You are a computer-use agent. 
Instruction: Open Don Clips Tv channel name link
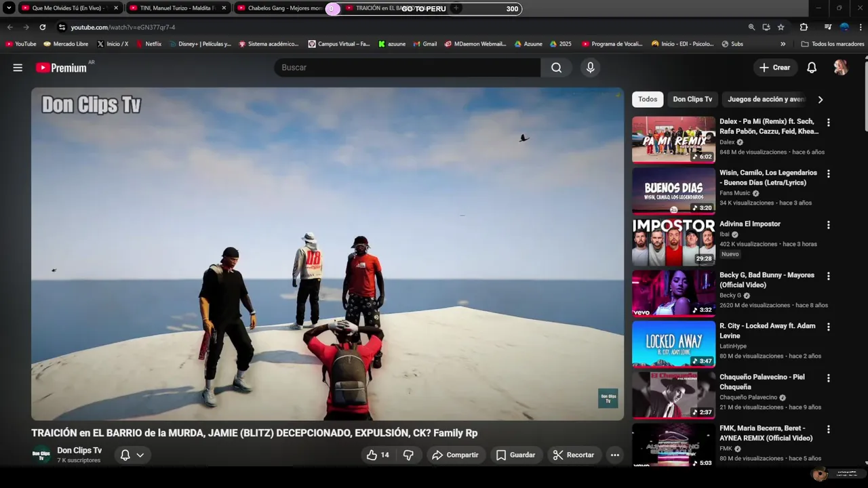79,450
